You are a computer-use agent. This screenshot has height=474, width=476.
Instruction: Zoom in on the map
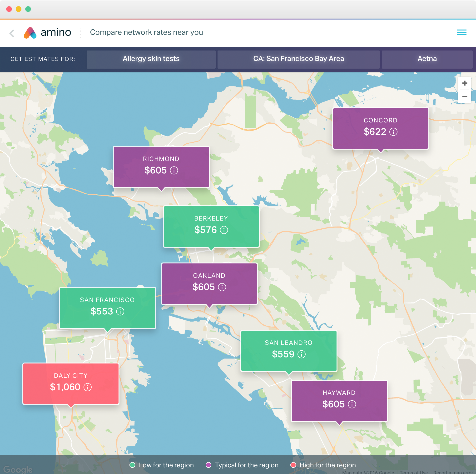[464, 83]
